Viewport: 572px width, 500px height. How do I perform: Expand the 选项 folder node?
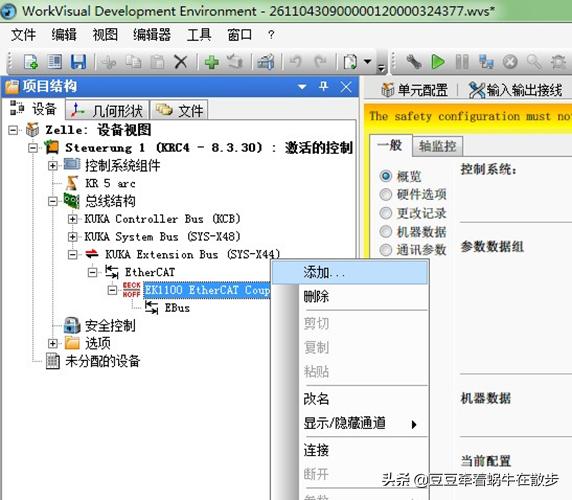(x=53, y=343)
